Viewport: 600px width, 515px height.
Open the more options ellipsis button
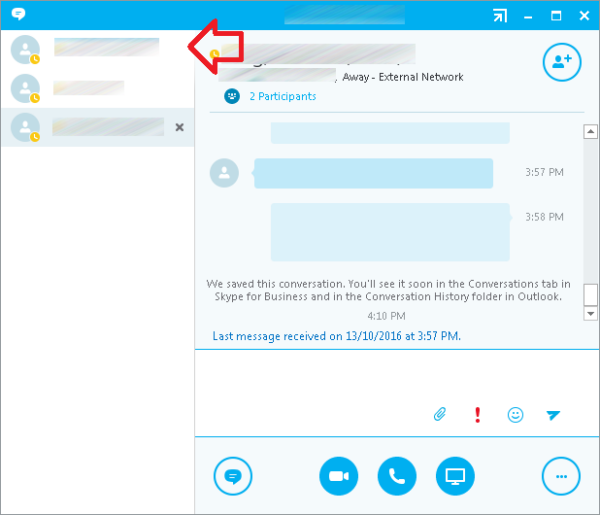(561, 476)
